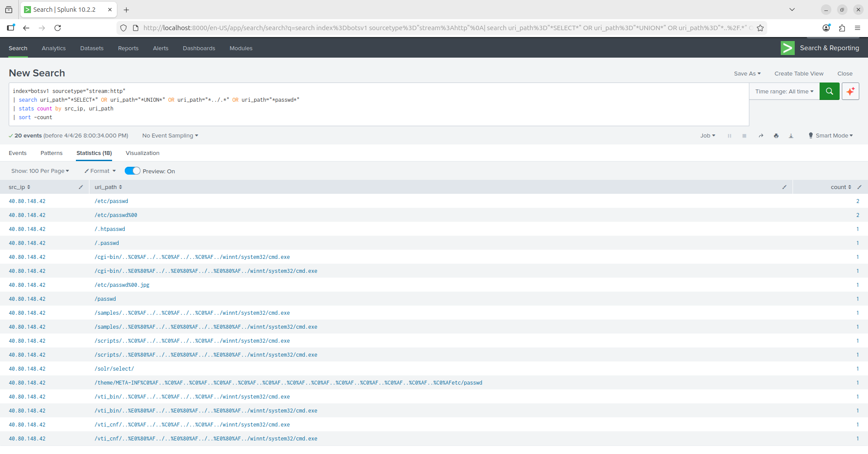
Task: Open the Alerts nav item
Action: pos(161,48)
